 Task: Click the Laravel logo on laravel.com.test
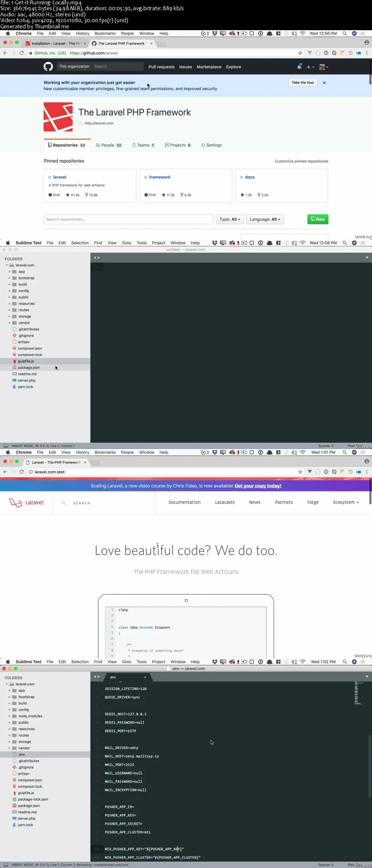tap(26, 503)
